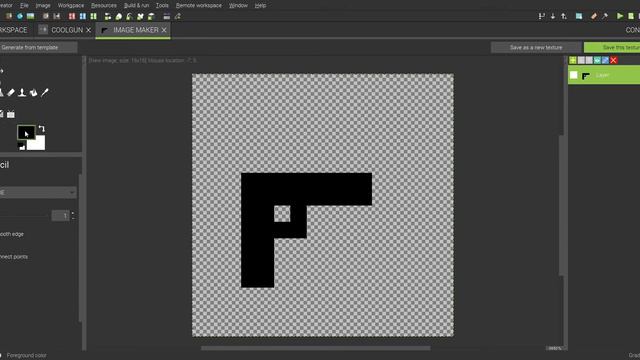
Task: Click the vertical canvas scrollbar
Action: [x=562, y=206]
